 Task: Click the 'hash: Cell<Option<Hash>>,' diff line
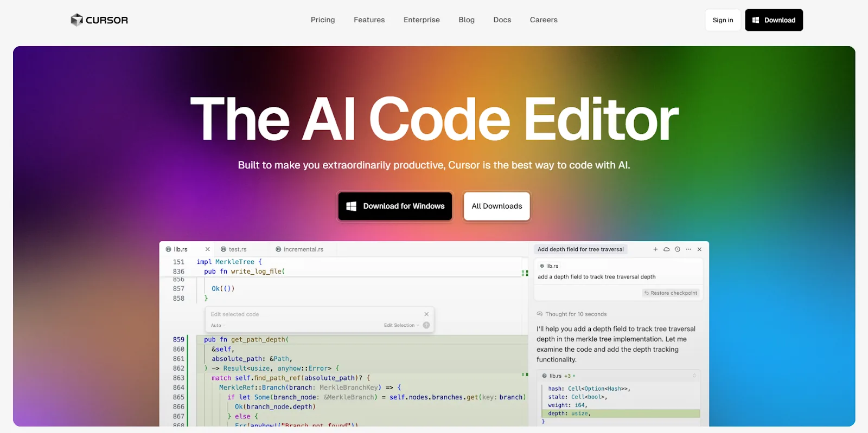tap(589, 389)
